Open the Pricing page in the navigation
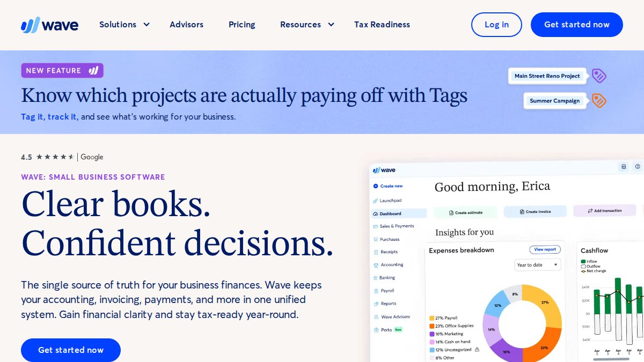Viewport: 644px width, 362px height. [242, 25]
